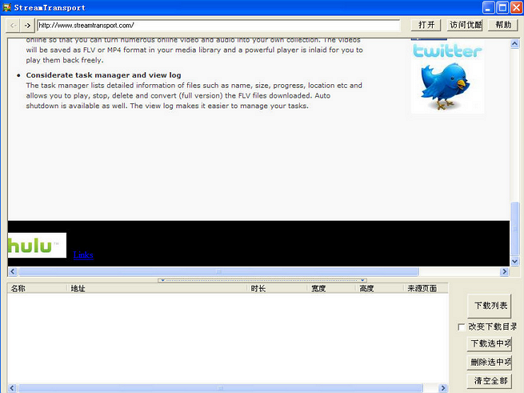
Task: Click the list horizontal scrollbar thumb
Action: (221, 388)
